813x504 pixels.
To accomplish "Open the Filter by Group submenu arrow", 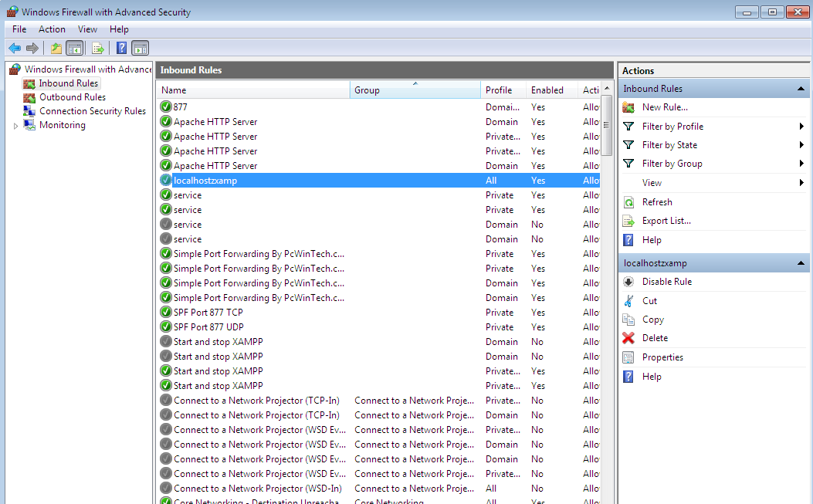I will click(801, 164).
